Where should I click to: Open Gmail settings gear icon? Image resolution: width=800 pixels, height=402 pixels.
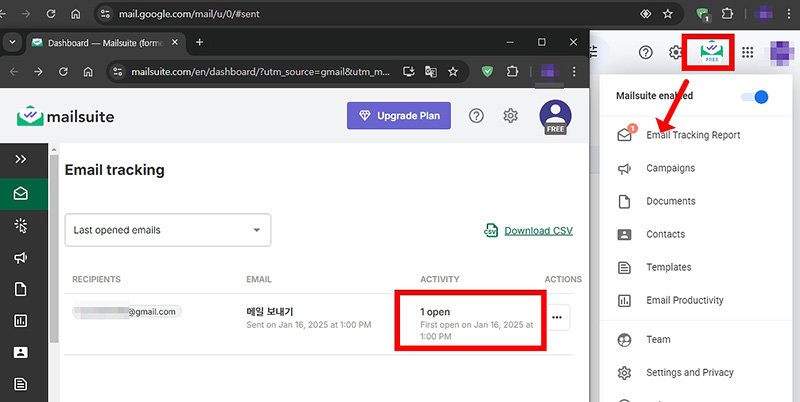[676, 52]
